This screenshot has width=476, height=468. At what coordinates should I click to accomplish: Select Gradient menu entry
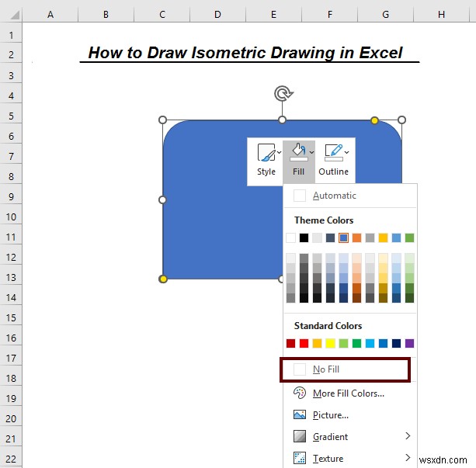[350, 436]
